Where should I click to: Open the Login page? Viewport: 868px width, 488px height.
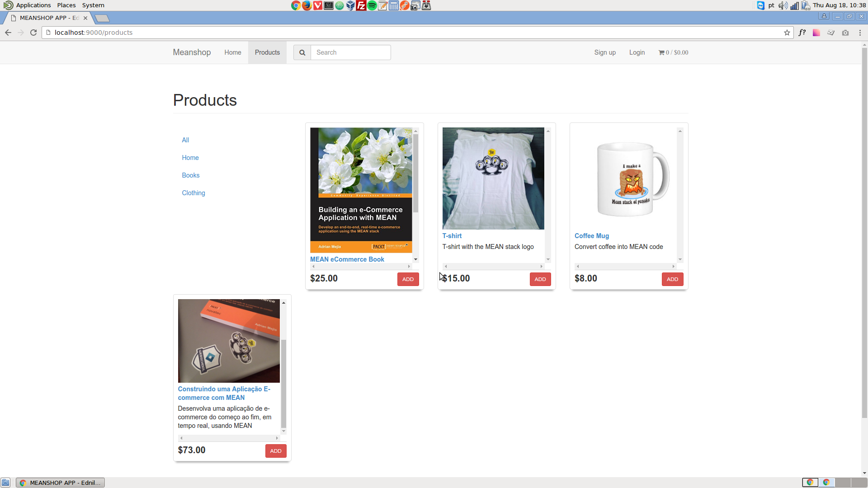coord(637,52)
